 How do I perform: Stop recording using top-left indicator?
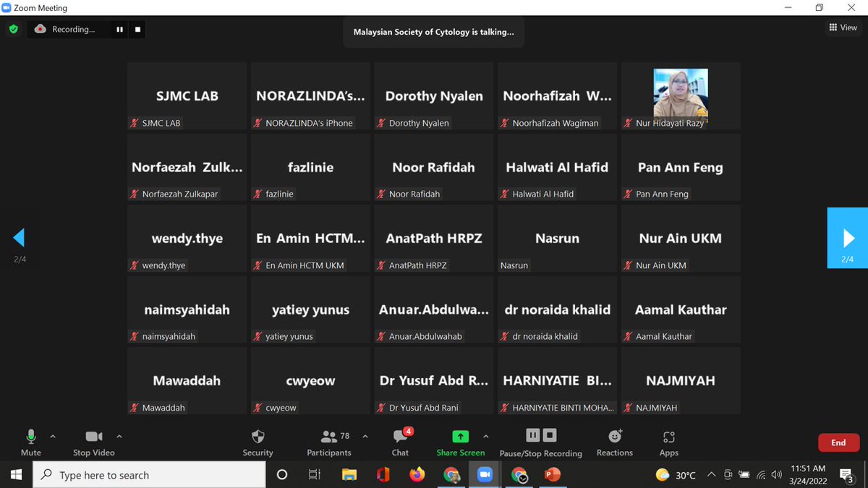[138, 30]
